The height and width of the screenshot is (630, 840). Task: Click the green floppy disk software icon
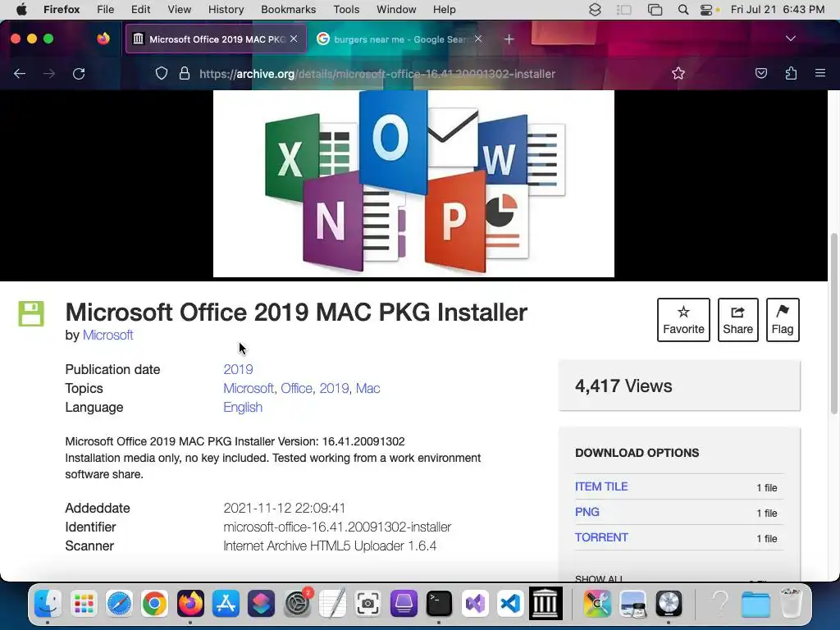[31, 313]
